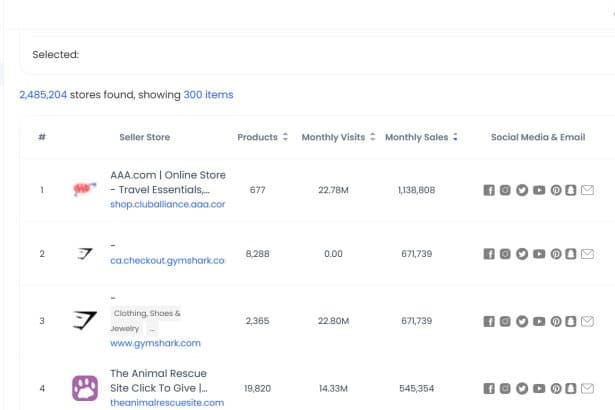
Task: Click products value 19,820
Action: (x=258, y=388)
